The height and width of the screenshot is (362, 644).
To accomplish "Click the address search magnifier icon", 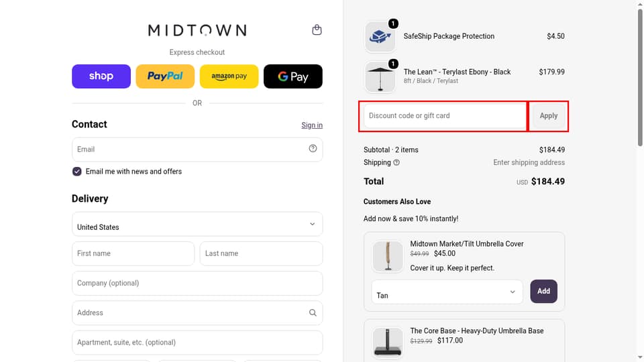I will [313, 313].
